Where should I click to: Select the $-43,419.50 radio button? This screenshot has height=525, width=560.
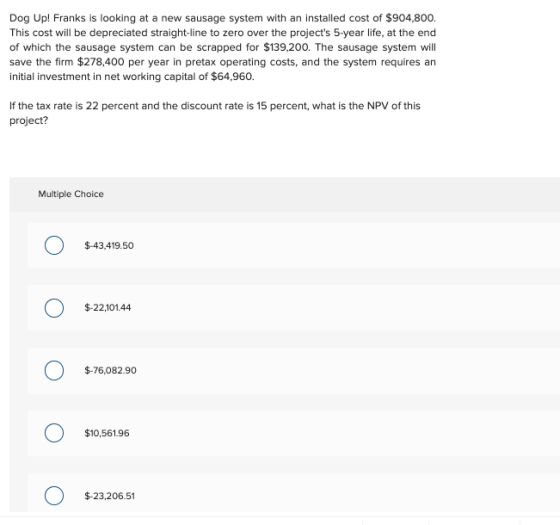click(54, 245)
